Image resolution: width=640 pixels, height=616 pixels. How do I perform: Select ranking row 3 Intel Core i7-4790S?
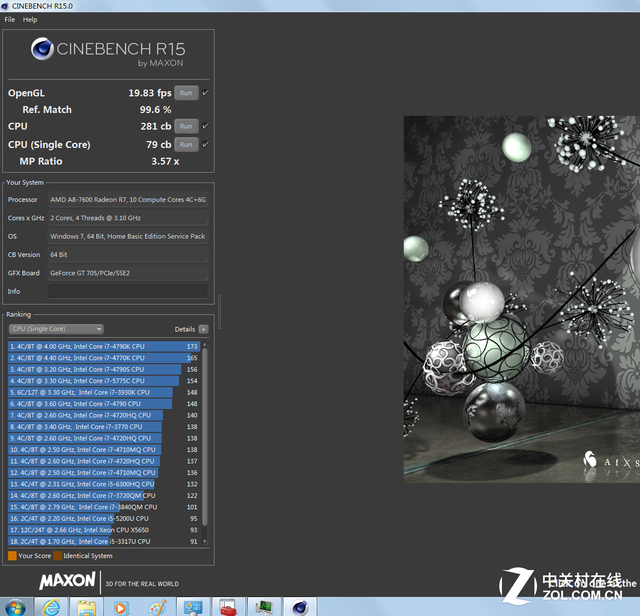[104, 369]
